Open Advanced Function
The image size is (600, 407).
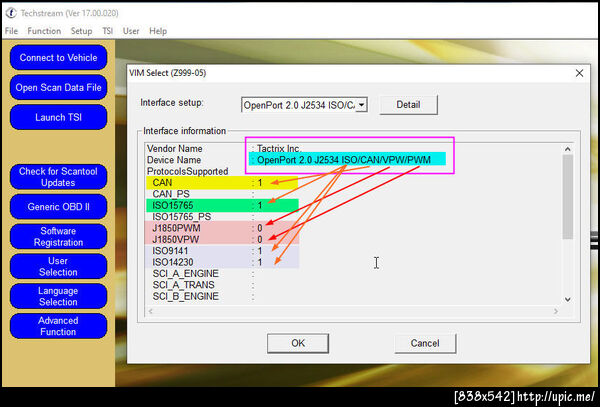pyautogui.click(x=59, y=326)
